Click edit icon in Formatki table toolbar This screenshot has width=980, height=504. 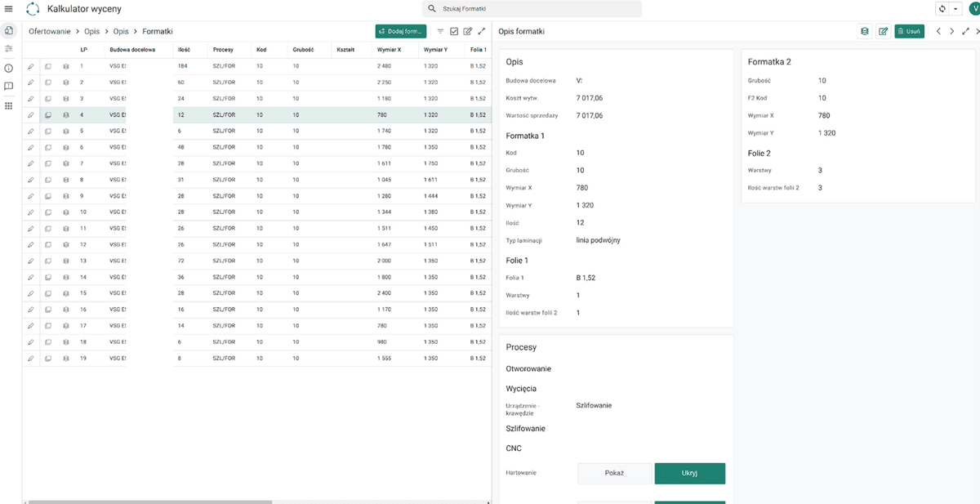[468, 31]
